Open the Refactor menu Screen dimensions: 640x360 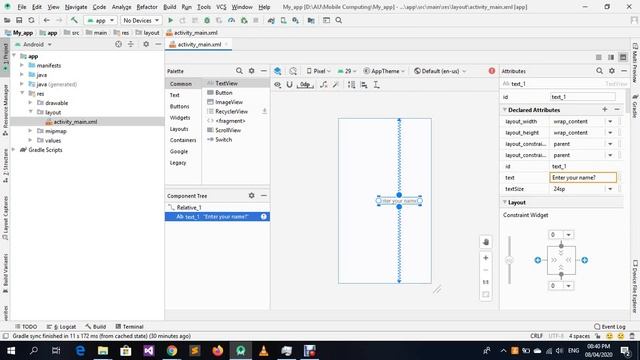(147, 7)
